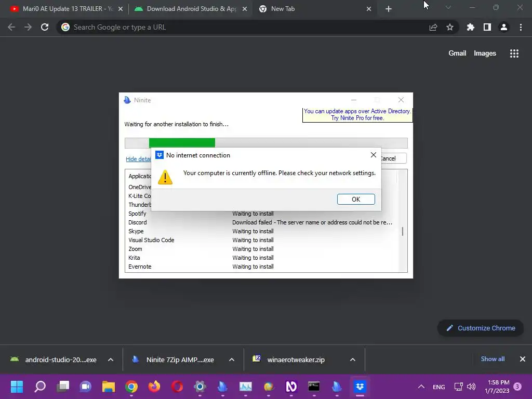Image resolution: width=532 pixels, height=399 pixels.
Task: Go forward in Chrome
Action: (x=28, y=27)
